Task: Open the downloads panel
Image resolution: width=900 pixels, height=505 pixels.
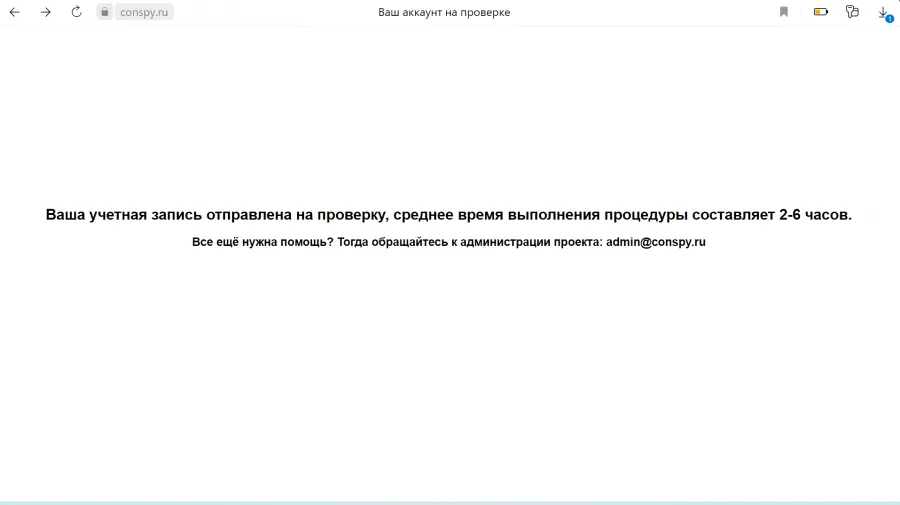Action: point(884,13)
